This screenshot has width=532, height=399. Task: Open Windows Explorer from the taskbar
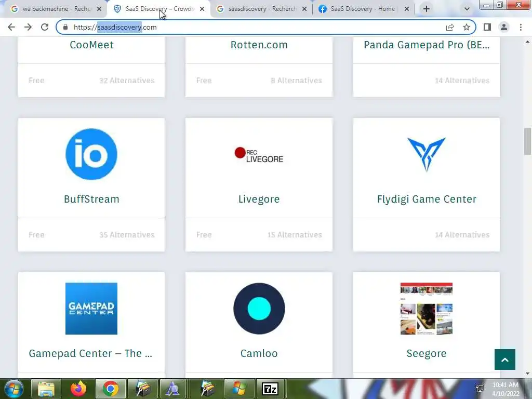(46, 389)
